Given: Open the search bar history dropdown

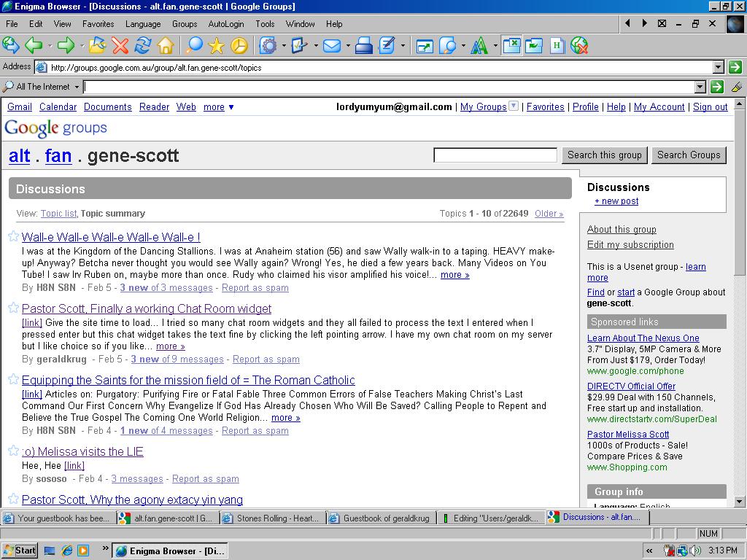Looking at the screenshot, I should click(x=700, y=87).
